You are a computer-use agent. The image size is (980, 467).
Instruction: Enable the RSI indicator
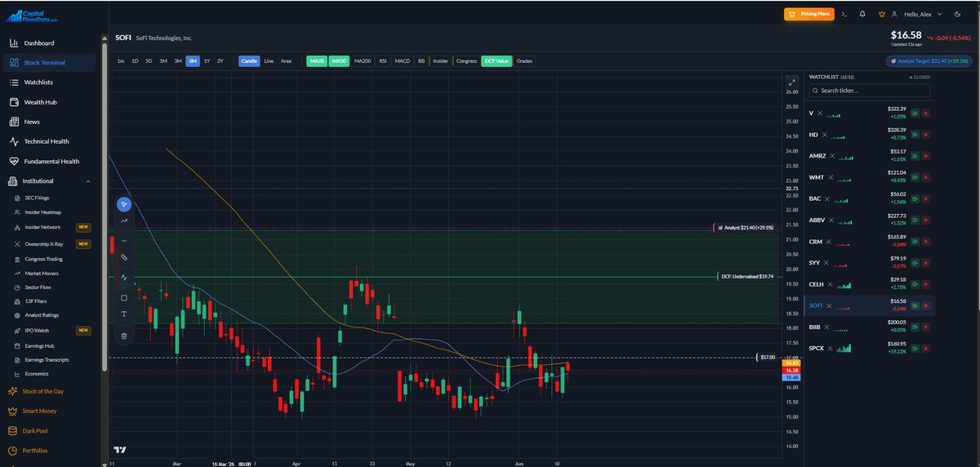[383, 61]
